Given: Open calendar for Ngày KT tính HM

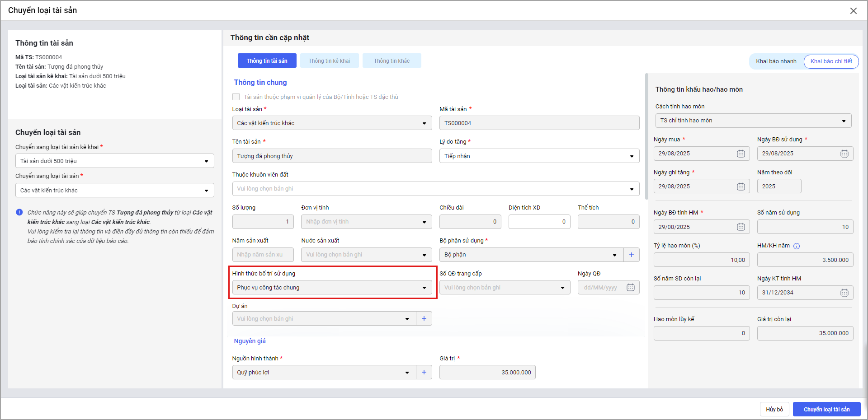Looking at the screenshot, I should click(x=844, y=293).
